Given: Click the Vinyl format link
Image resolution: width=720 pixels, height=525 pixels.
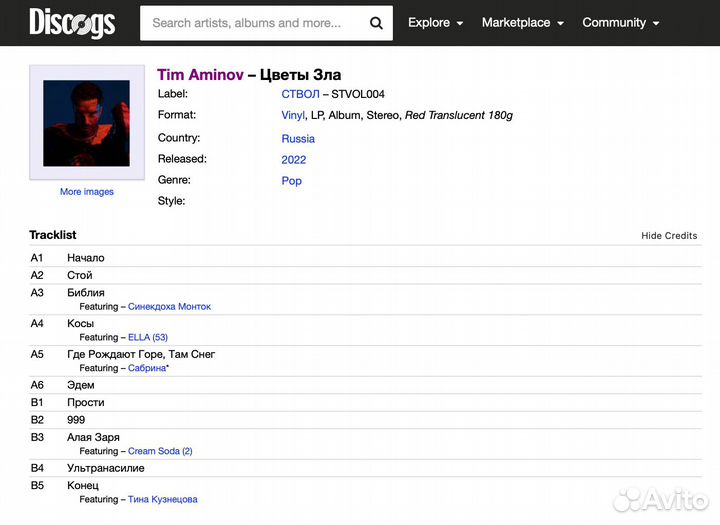Looking at the screenshot, I should (293, 116).
